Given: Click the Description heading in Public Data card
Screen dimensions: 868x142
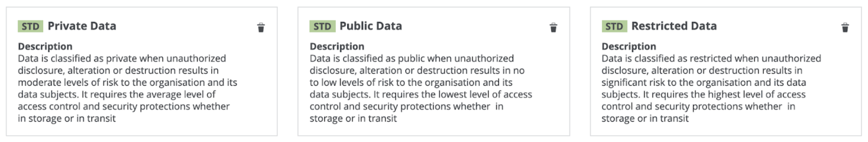Looking at the screenshot, I should 337,46.
